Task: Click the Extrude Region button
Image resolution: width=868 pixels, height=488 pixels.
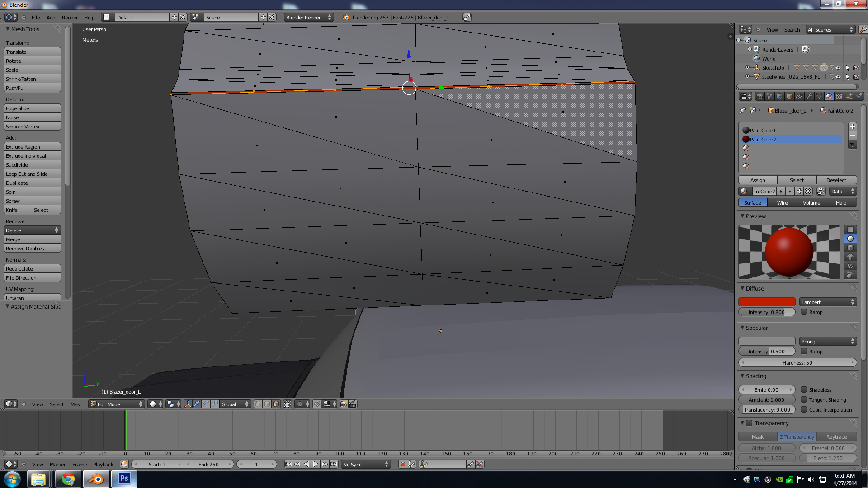Action: (32, 146)
